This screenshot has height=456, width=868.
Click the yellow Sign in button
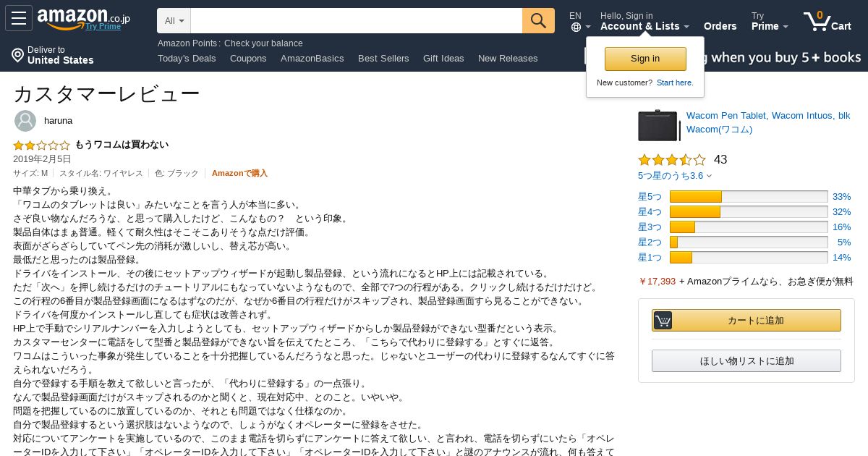(645, 59)
